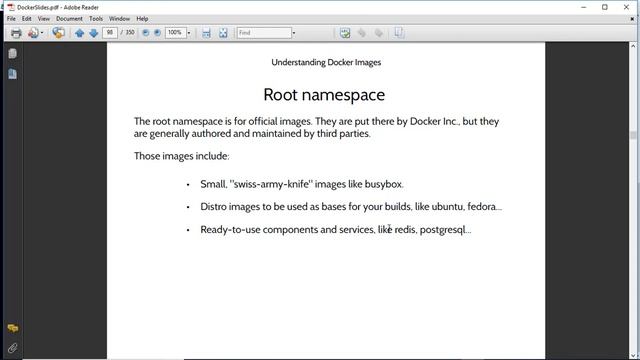
Task: Click the second greyed-out icon after review icon
Action: 379,33
